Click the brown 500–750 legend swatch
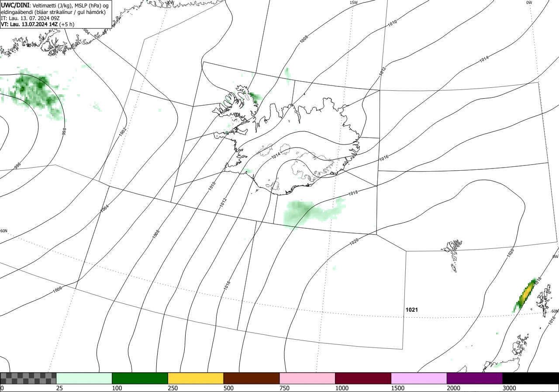 click(252, 378)
